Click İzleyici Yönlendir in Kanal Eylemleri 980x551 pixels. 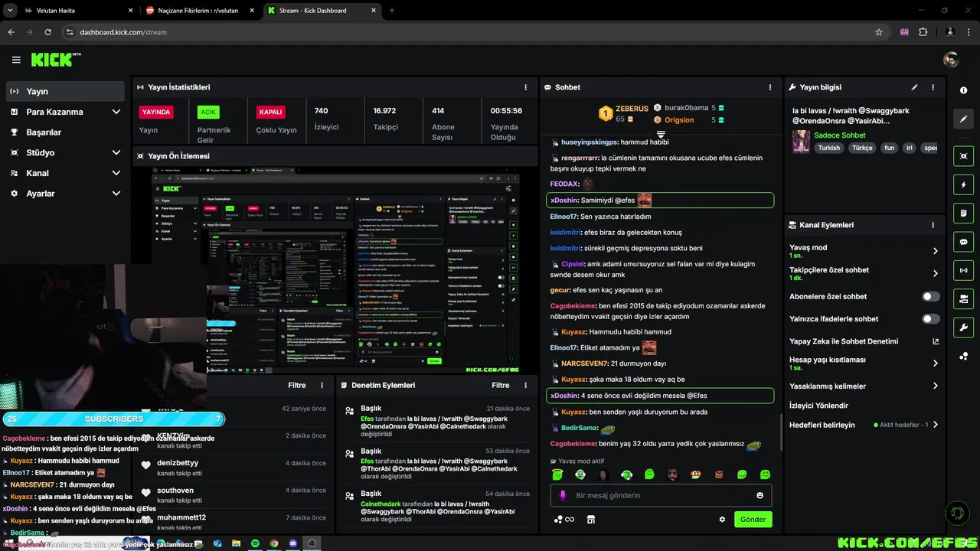tap(818, 406)
